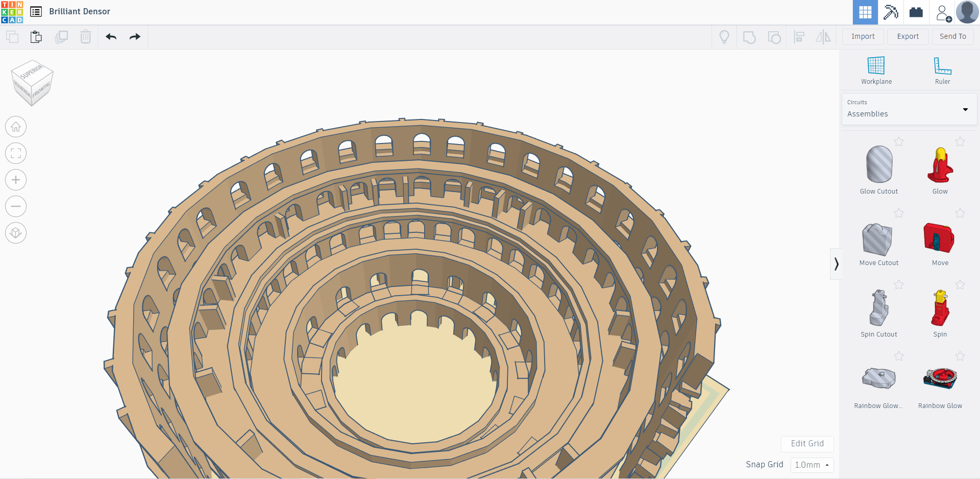This screenshot has height=479, width=980.
Task: Favorite the Rainbow Glow Cutout star
Action: pyautogui.click(x=899, y=356)
